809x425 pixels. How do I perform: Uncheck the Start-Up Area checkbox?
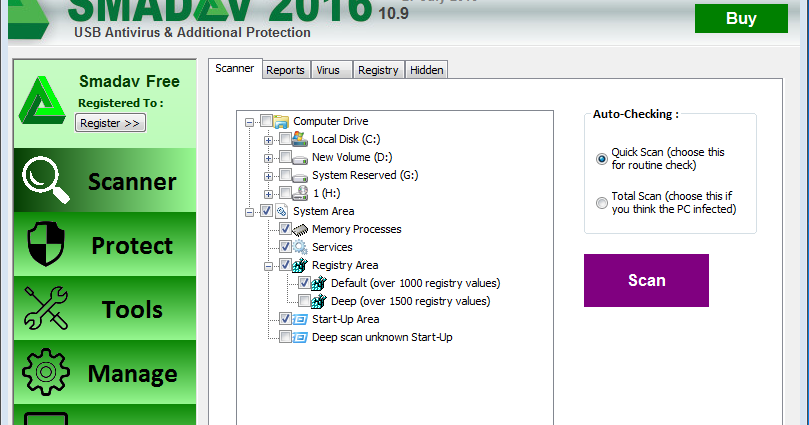click(285, 319)
